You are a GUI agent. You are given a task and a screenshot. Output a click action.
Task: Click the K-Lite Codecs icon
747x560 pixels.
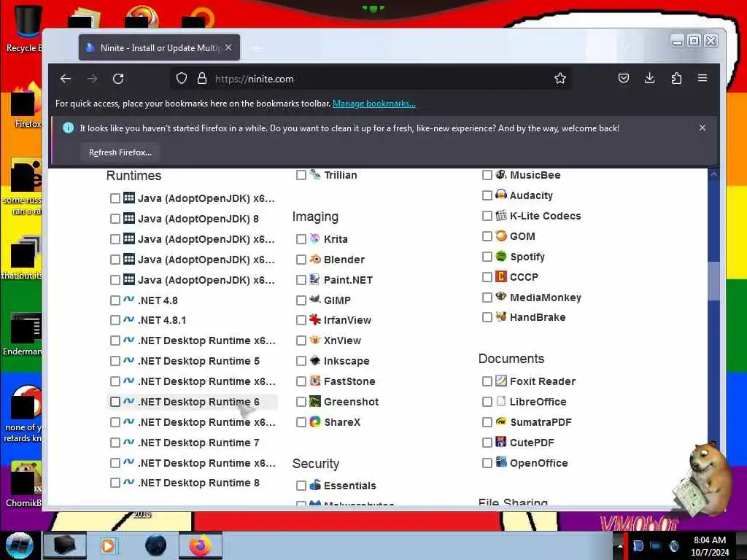pos(500,215)
